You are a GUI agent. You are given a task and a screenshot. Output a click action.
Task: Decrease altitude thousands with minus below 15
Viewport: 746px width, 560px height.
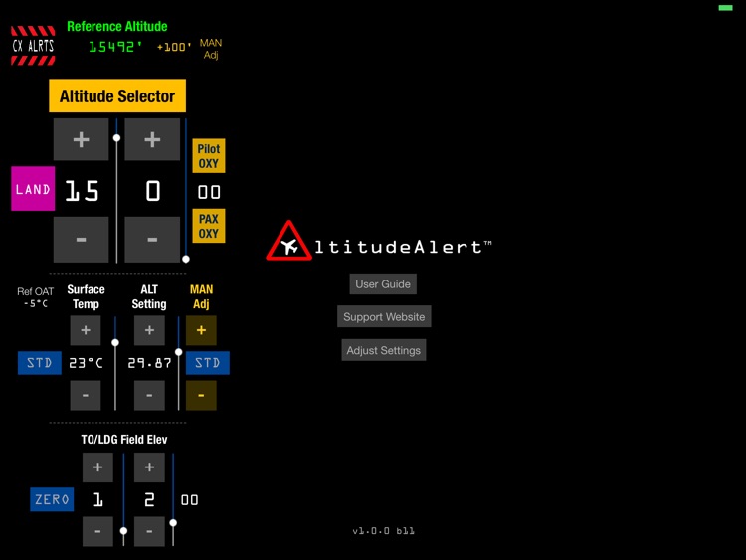click(81, 240)
